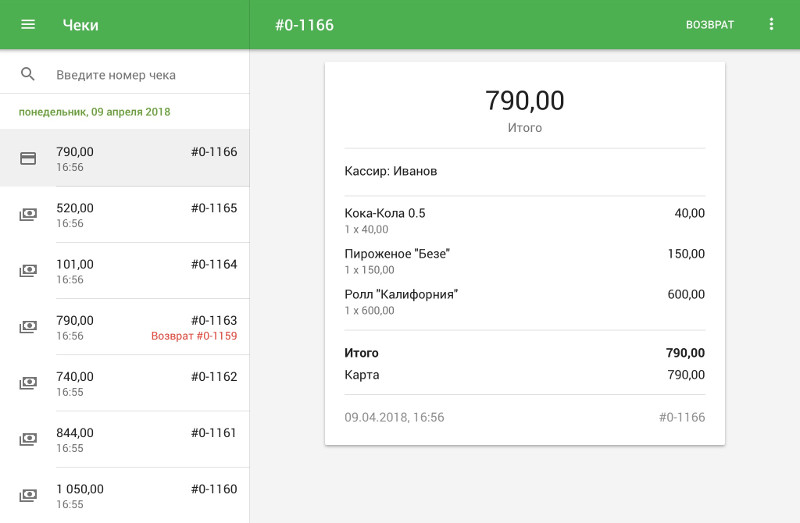The image size is (800, 523).
Task: Click cash icon next to receipt #0-1161
Action: coord(28,438)
